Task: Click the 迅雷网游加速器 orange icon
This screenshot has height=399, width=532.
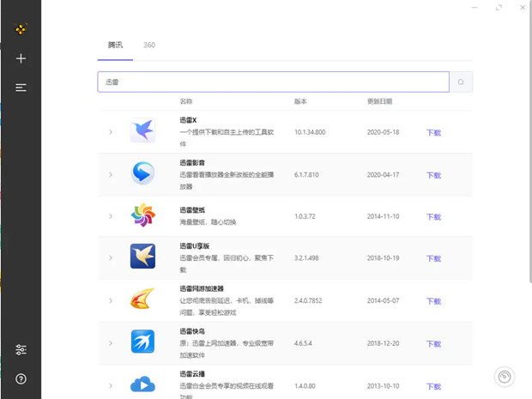Action: tap(142, 299)
